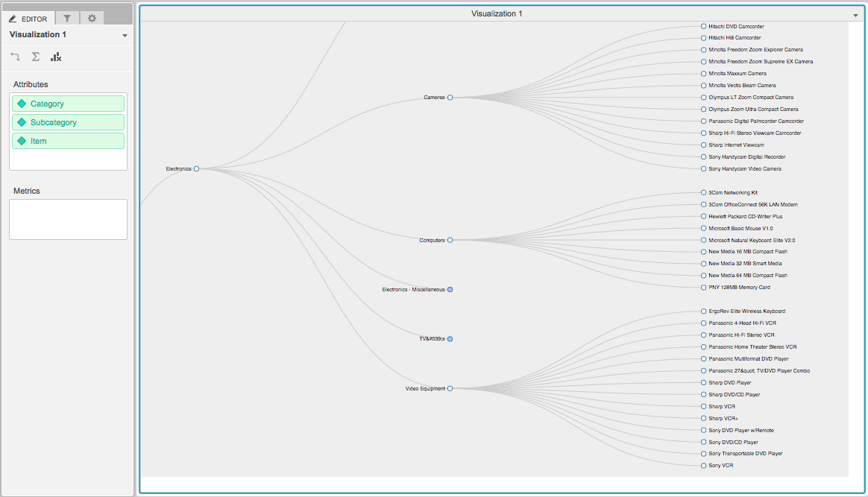Viewport: 868px width, 497px height.
Task: Collapse the Computers node circle
Action: click(x=450, y=240)
